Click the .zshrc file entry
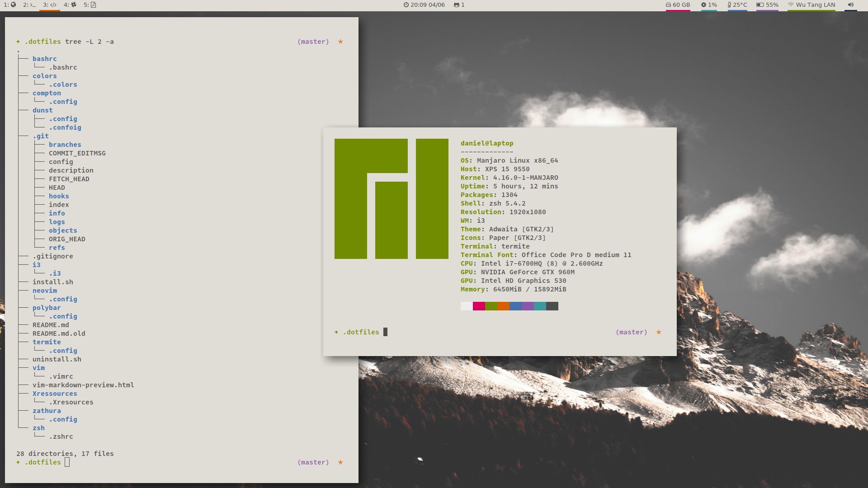 coord(61,436)
